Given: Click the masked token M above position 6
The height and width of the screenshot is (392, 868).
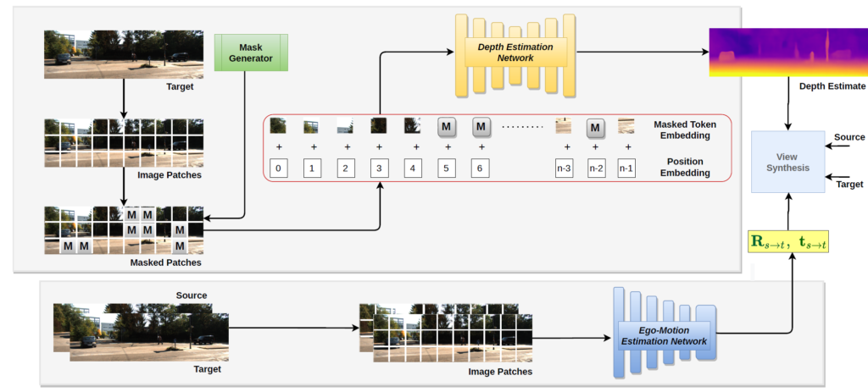Looking at the screenshot, I should click(481, 128).
